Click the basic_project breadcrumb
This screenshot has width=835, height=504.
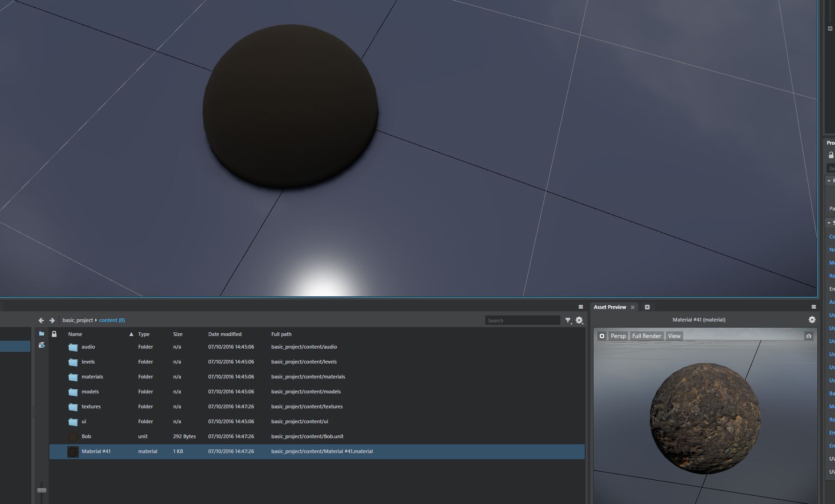(x=78, y=320)
